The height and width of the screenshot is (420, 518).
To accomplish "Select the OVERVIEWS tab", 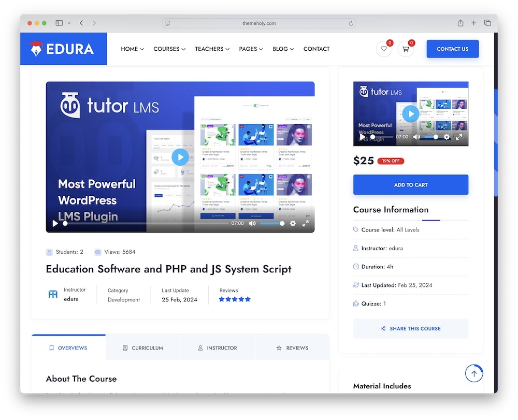I will (x=69, y=347).
